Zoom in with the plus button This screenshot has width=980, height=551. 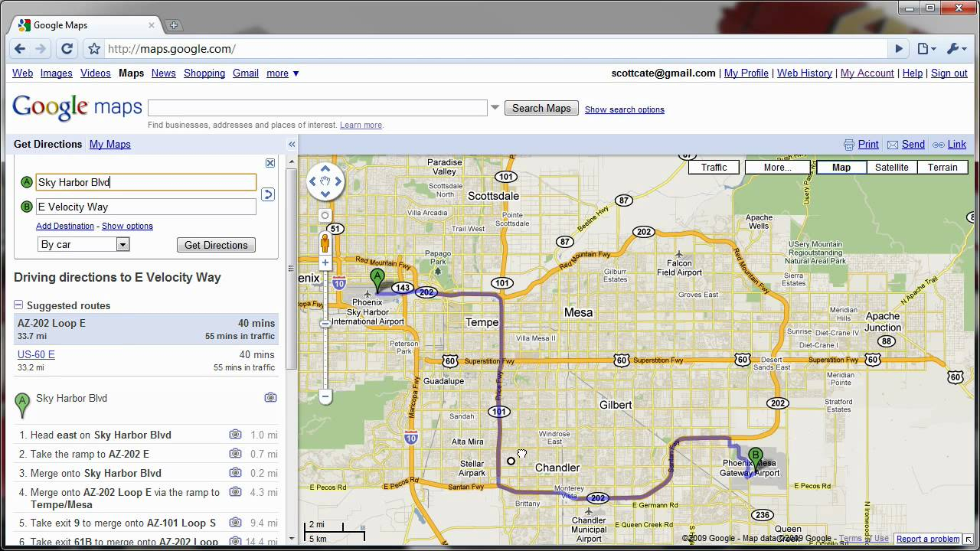(325, 262)
